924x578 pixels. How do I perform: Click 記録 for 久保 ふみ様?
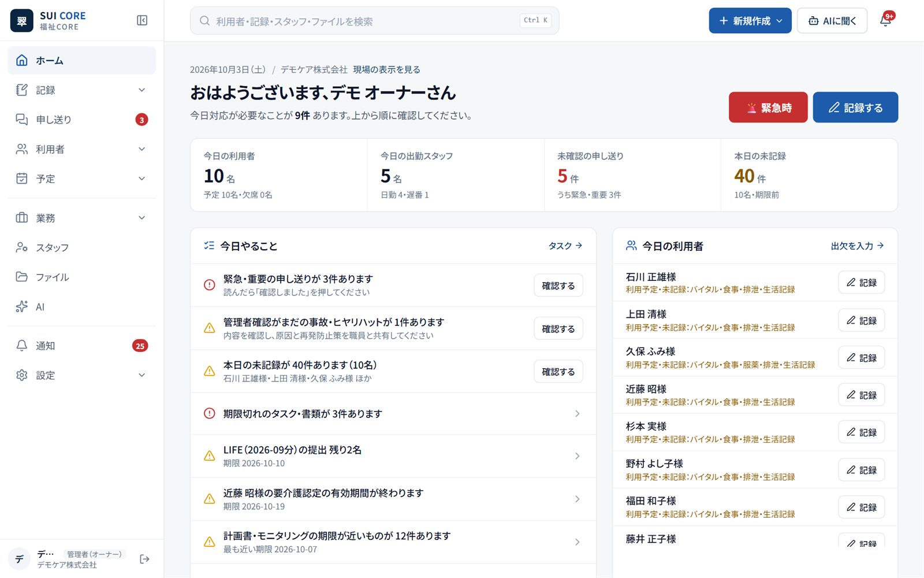pos(862,358)
